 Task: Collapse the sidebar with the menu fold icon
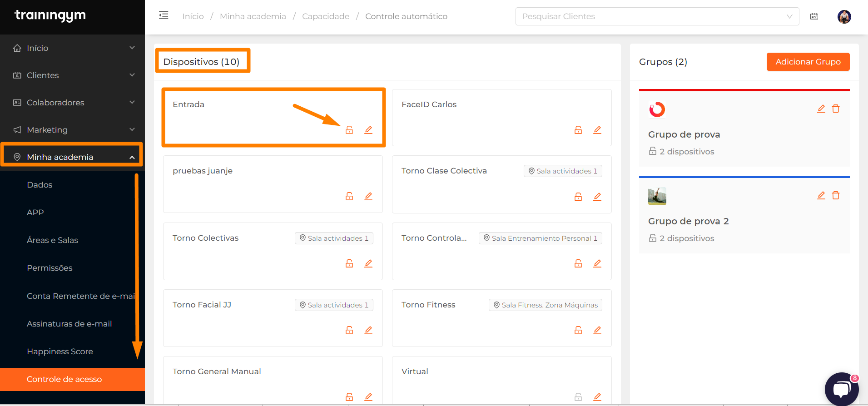(164, 15)
